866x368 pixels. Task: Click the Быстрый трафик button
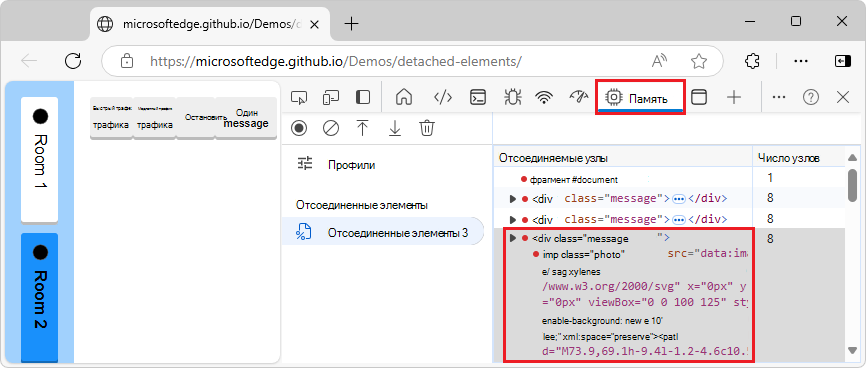(111, 118)
